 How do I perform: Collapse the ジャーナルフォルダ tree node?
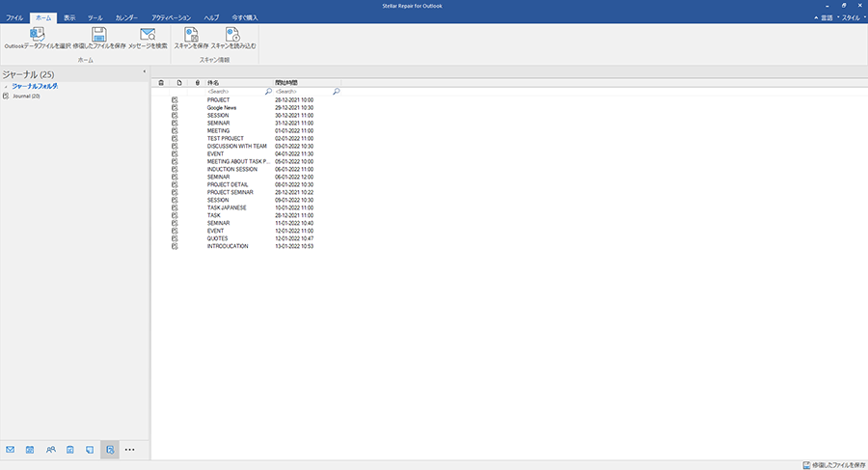6,87
